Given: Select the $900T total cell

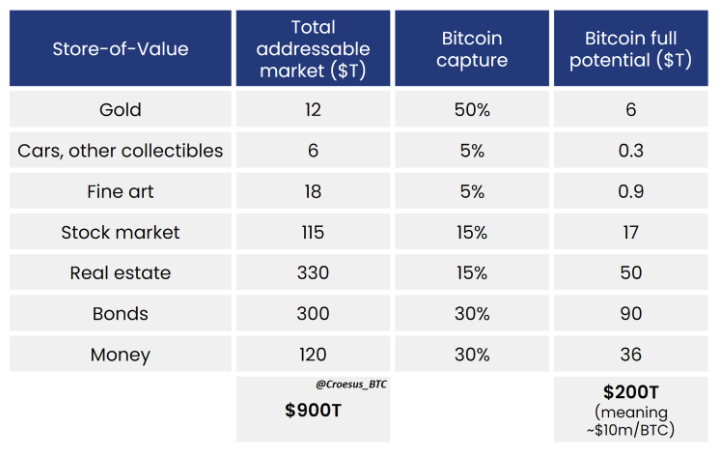Looking at the screenshot, I should [x=313, y=410].
